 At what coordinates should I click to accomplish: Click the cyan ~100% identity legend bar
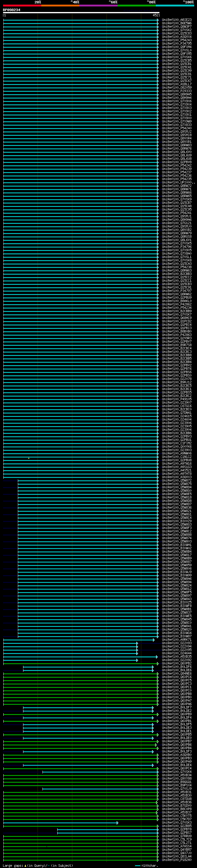tap(175, 6)
